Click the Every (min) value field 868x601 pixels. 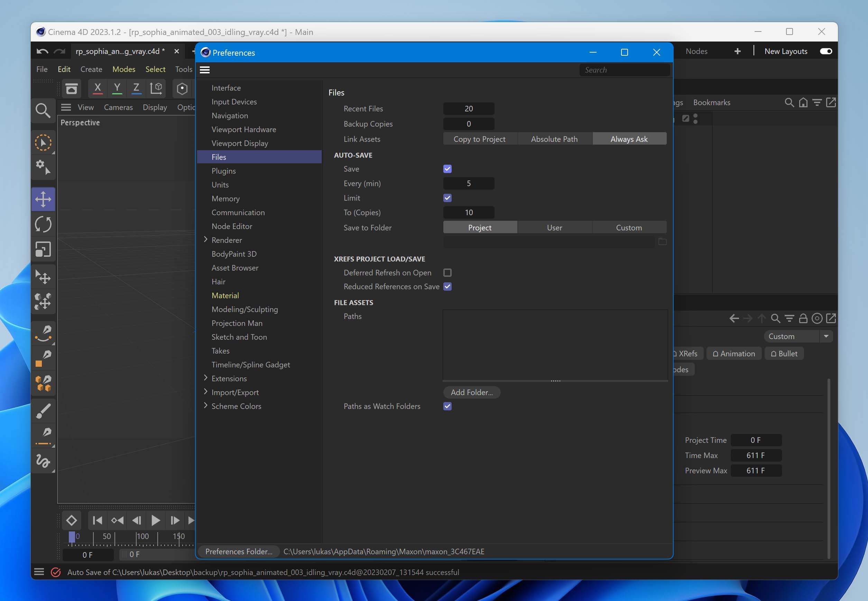pyautogui.click(x=469, y=183)
